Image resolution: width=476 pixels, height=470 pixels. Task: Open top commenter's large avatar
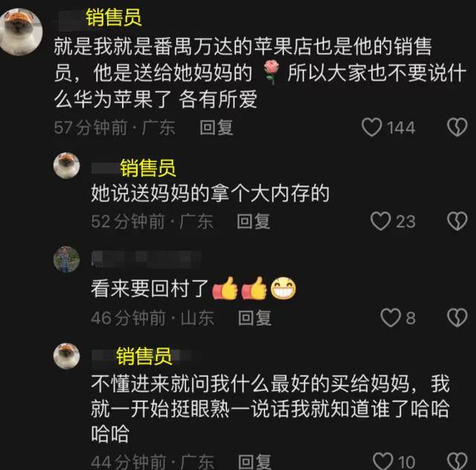pyautogui.click(x=21, y=32)
